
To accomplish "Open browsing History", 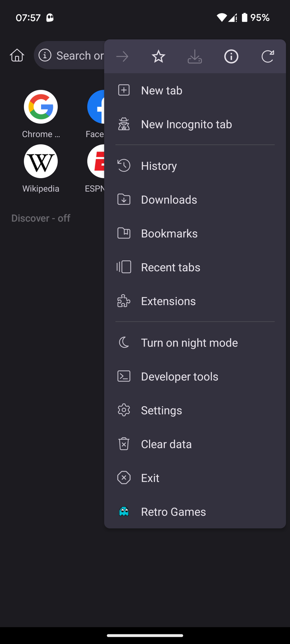I will click(x=159, y=166).
